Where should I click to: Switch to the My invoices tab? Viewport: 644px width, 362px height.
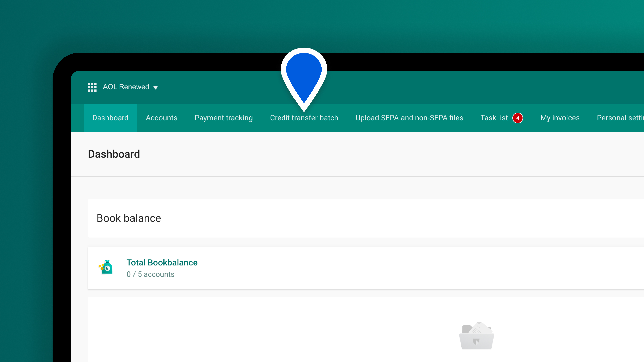560,118
